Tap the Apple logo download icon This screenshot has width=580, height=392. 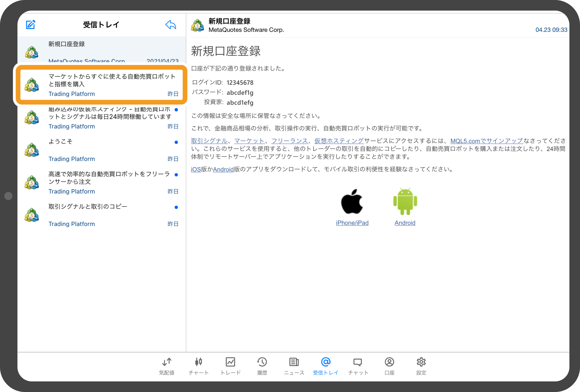pos(352,201)
